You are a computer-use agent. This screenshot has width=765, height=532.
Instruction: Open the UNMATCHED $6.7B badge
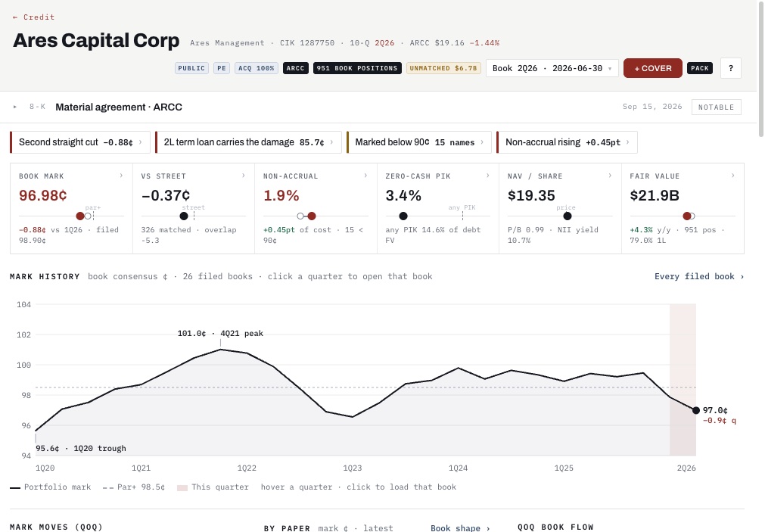[443, 68]
